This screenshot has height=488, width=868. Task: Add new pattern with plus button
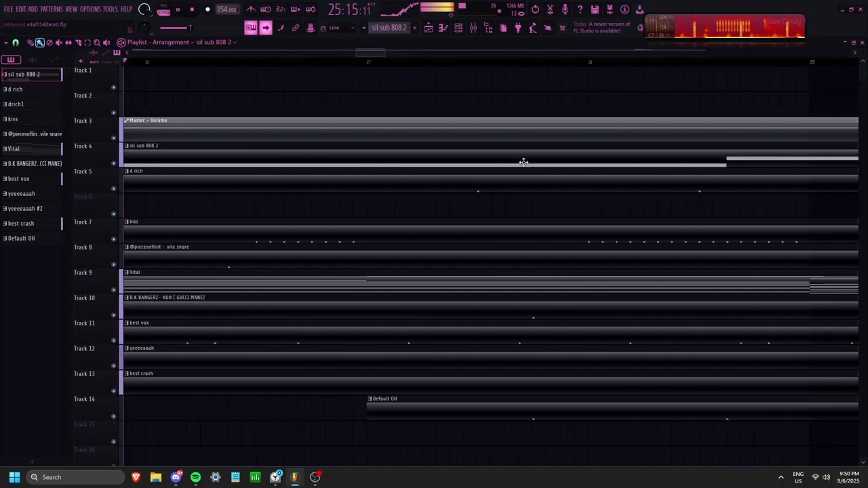coord(414,28)
